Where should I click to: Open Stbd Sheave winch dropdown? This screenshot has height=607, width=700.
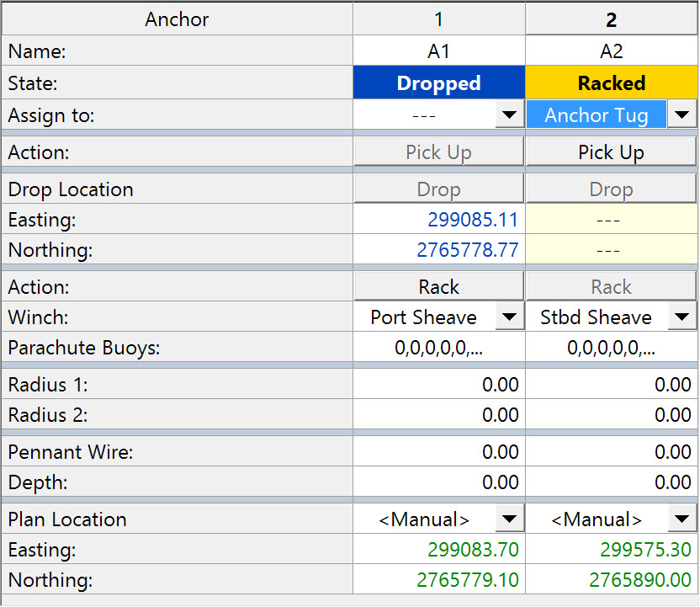[681, 317]
